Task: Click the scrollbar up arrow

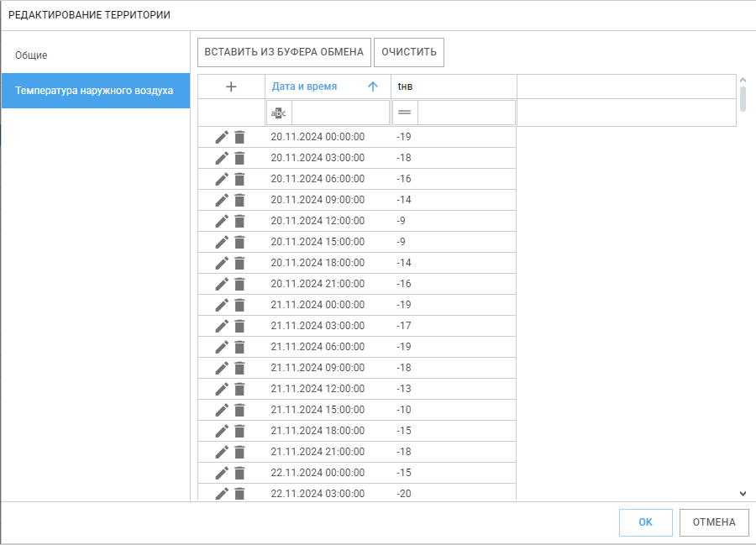Action: [x=743, y=80]
